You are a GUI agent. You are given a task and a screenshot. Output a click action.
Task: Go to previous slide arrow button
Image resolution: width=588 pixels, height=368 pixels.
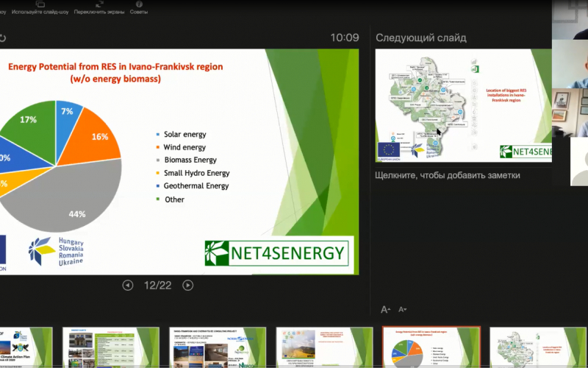[x=127, y=286]
